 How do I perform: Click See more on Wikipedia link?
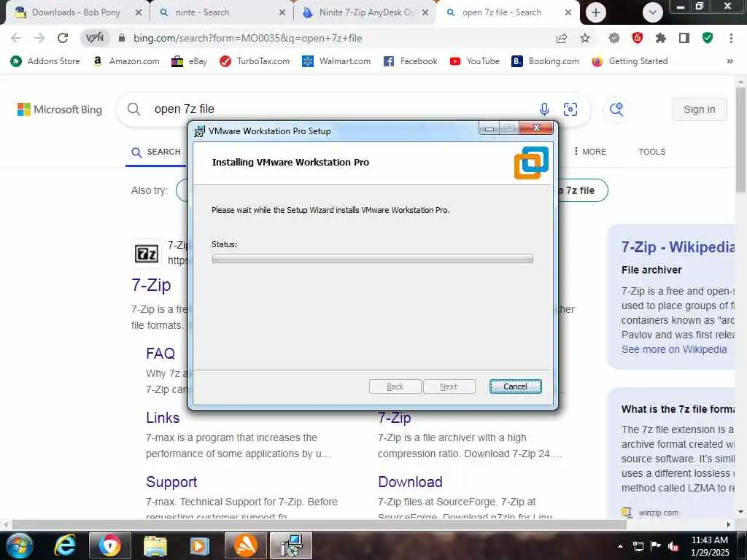(x=674, y=349)
